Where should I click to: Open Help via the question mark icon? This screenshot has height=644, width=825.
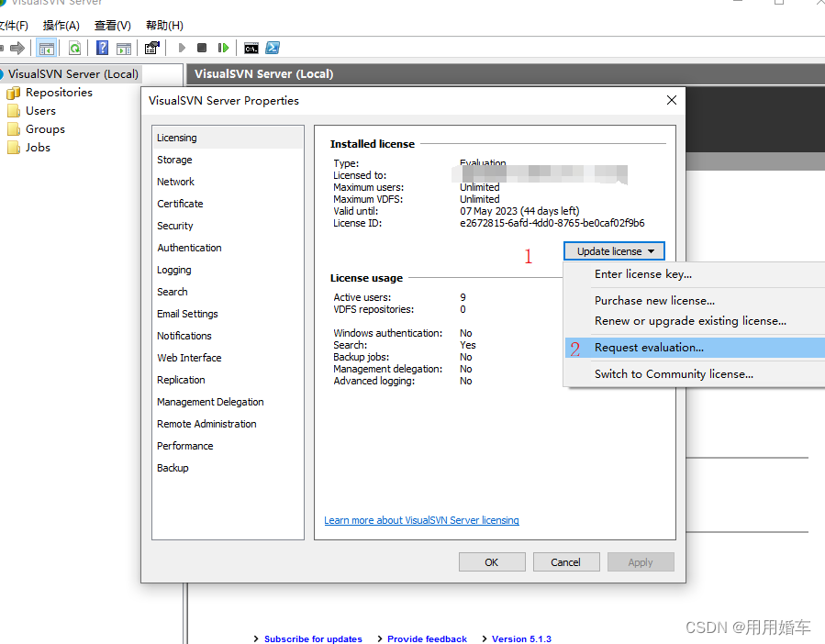(103, 49)
